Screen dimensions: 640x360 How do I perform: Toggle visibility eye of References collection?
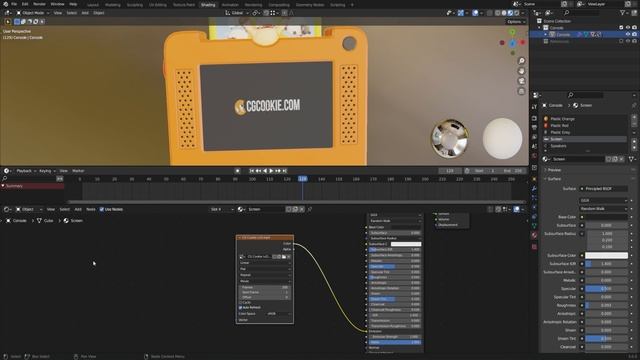coord(628,41)
